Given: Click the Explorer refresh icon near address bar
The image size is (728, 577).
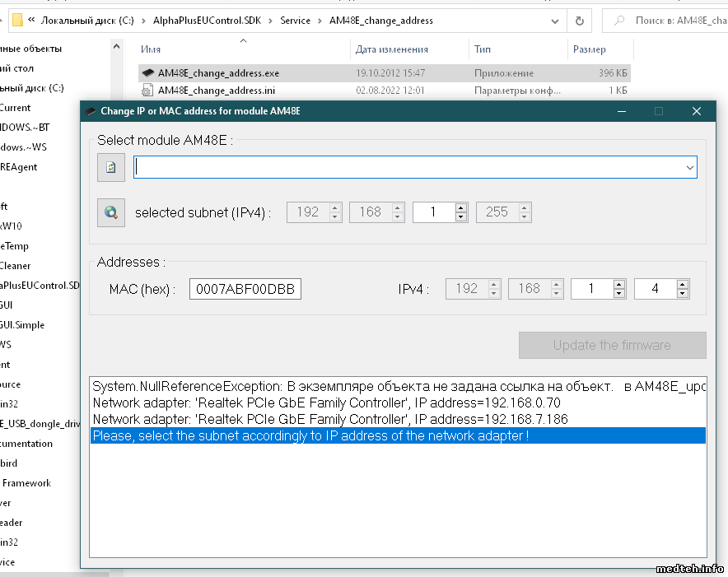Looking at the screenshot, I should [580, 21].
